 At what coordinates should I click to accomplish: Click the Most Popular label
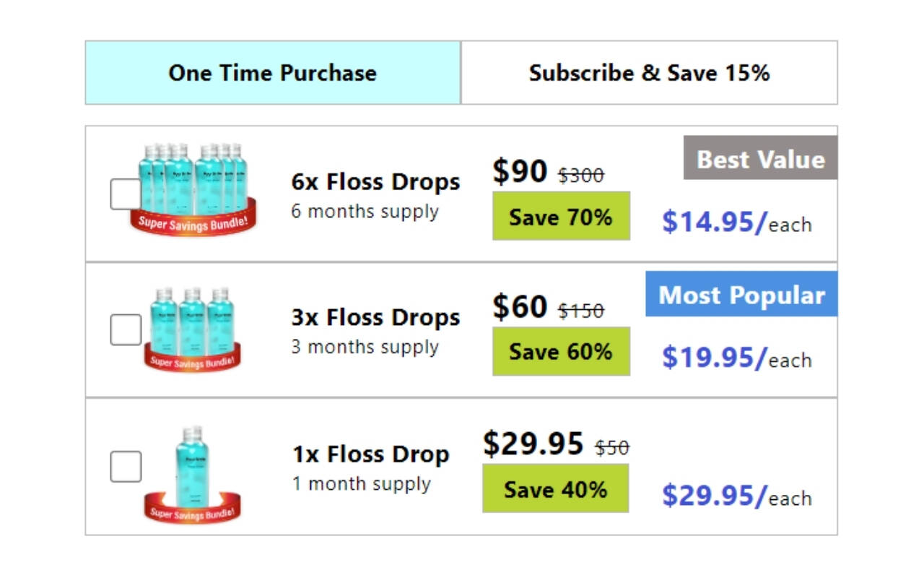[741, 294]
